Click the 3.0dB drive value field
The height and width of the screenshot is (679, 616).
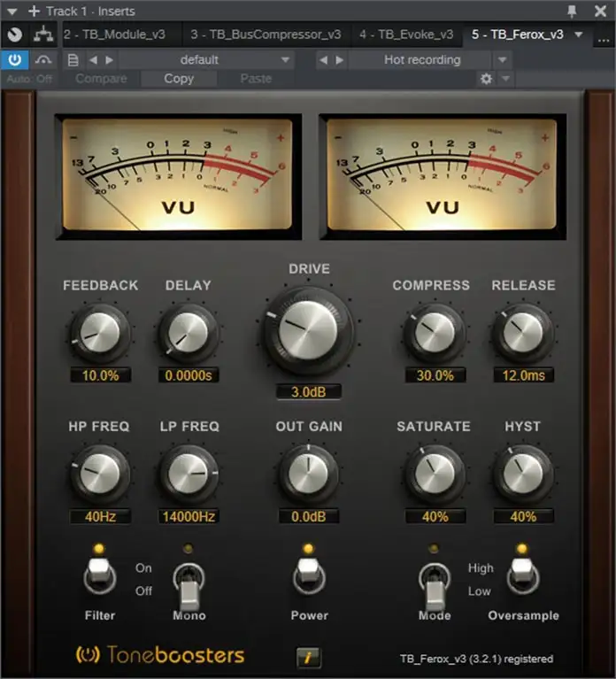coord(309,392)
